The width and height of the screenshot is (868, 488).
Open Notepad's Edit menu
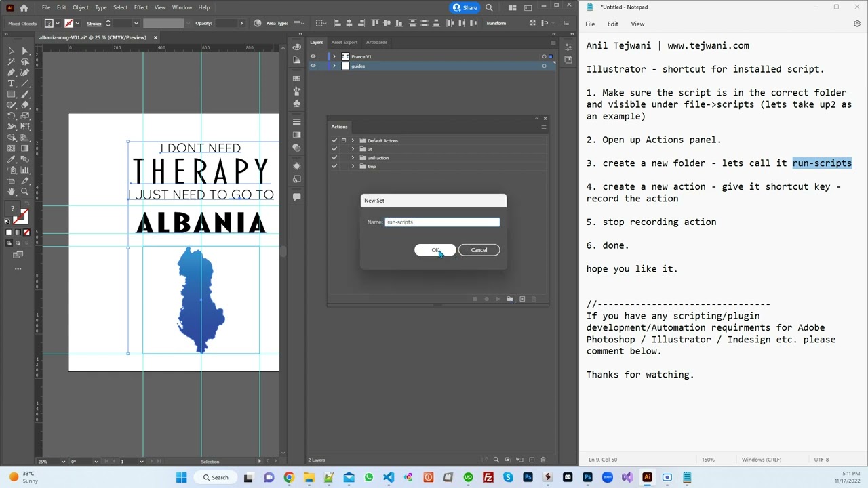pyautogui.click(x=612, y=24)
